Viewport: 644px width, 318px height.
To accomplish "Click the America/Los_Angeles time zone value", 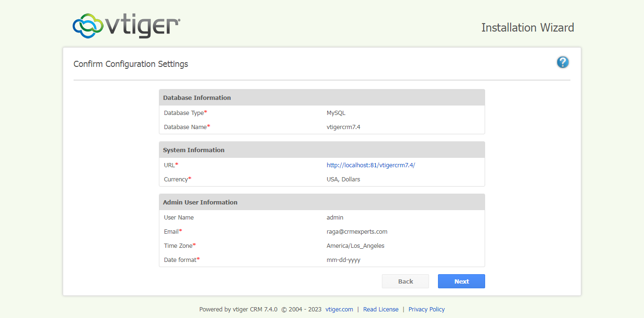I will 355,245.
